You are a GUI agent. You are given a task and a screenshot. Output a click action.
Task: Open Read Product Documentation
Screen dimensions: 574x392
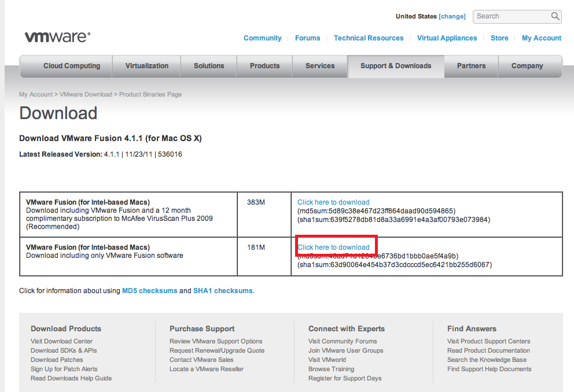pyautogui.click(x=488, y=350)
